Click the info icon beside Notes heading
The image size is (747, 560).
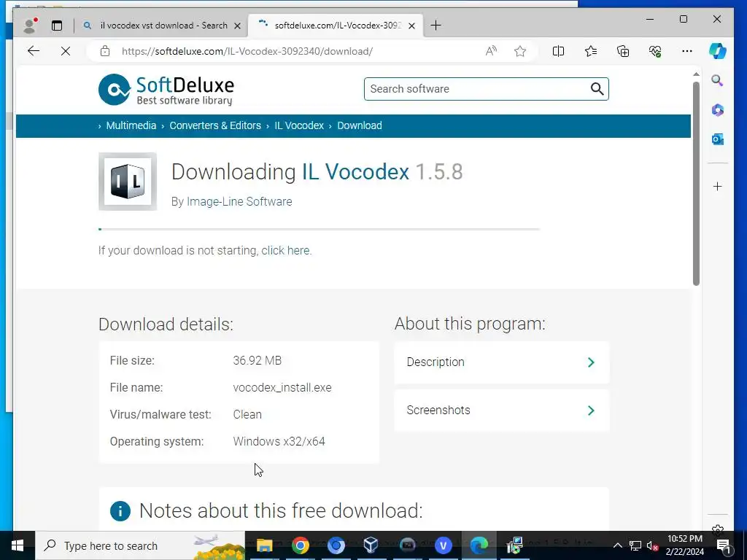point(120,511)
